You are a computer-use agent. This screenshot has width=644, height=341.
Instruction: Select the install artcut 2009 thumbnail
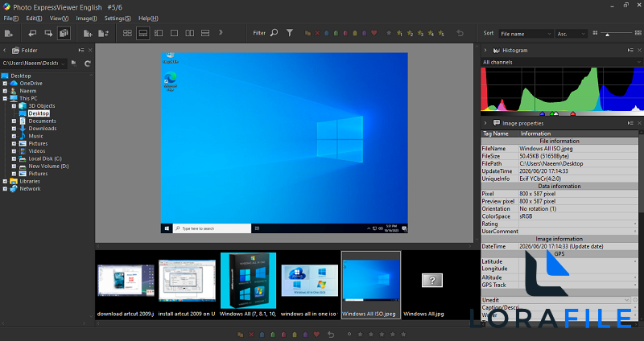187,286
